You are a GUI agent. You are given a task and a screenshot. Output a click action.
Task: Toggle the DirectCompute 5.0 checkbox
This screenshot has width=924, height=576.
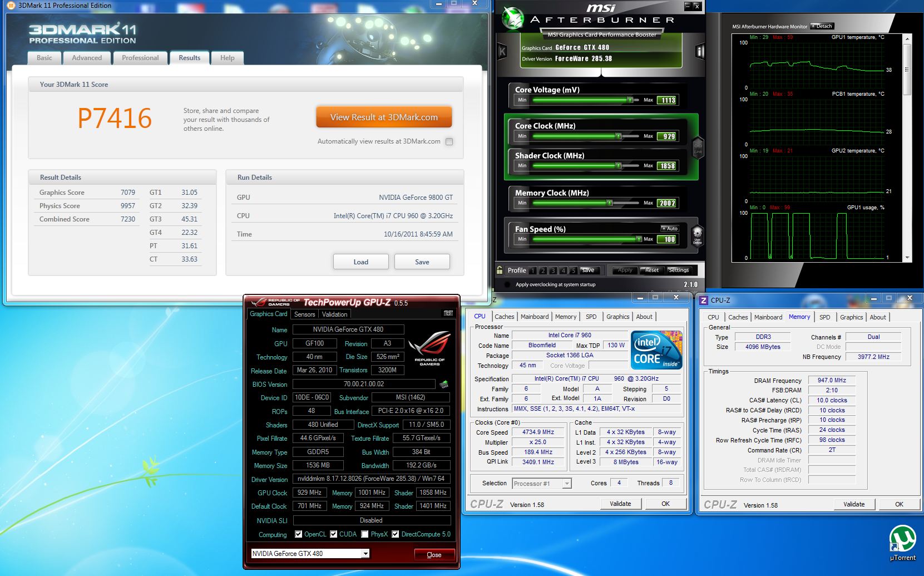396,534
